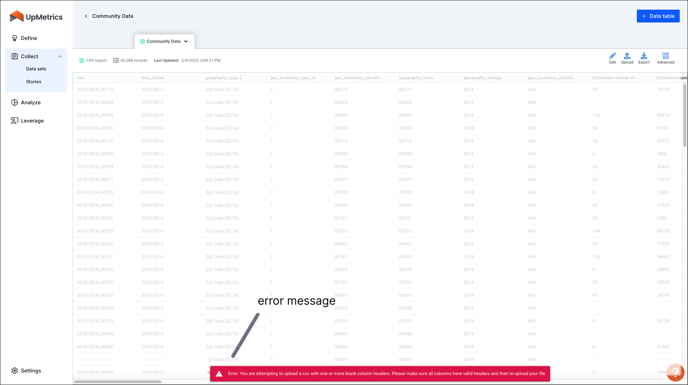Click the Estimated number of column header
The image size is (688, 385).
pyautogui.click(x=616, y=78)
